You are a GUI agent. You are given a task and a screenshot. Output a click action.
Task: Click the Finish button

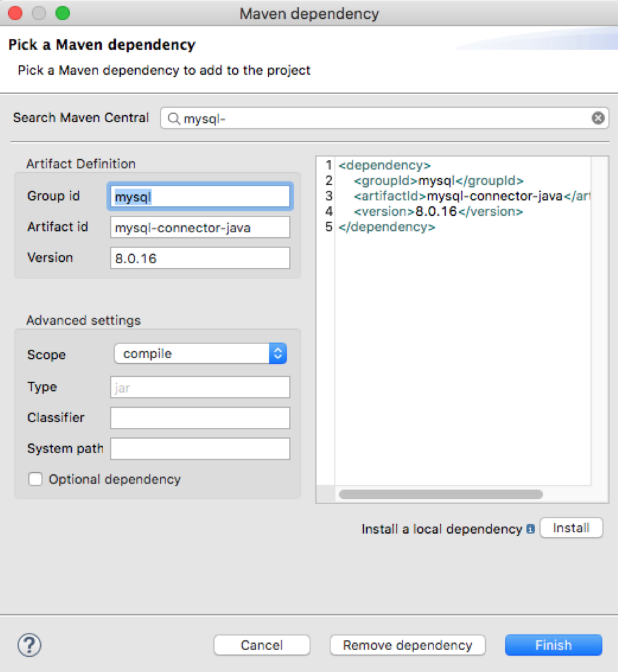coord(554,645)
